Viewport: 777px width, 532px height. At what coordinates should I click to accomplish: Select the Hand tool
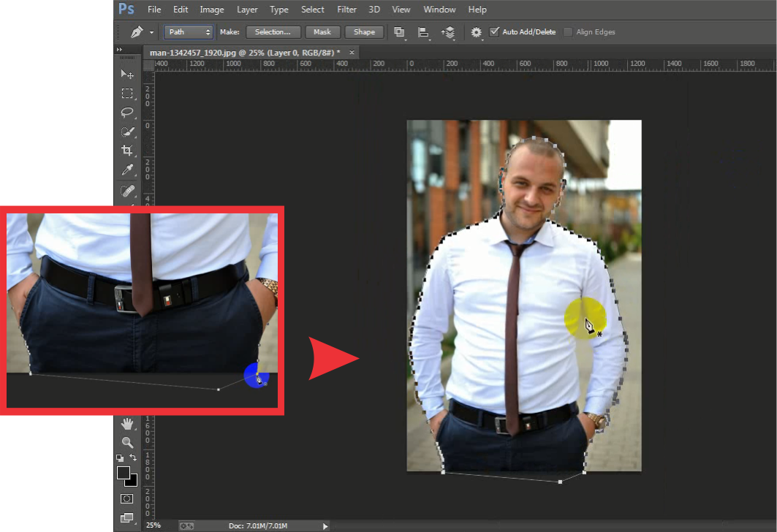pos(127,423)
